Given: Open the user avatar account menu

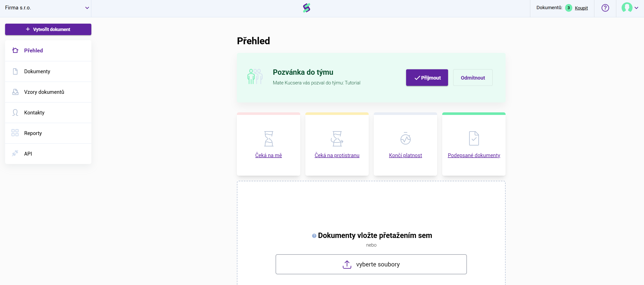Looking at the screenshot, I should pyautogui.click(x=627, y=8).
